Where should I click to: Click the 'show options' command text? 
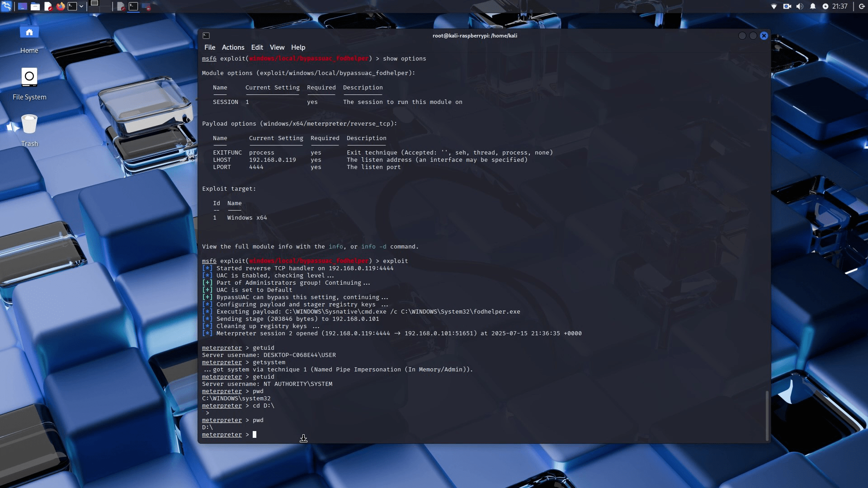[405, 59]
